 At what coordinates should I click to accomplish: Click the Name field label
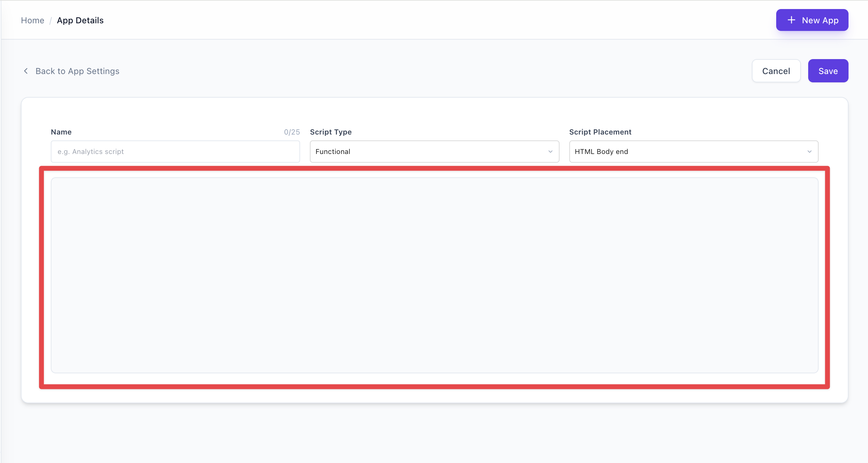tap(61, 132)
